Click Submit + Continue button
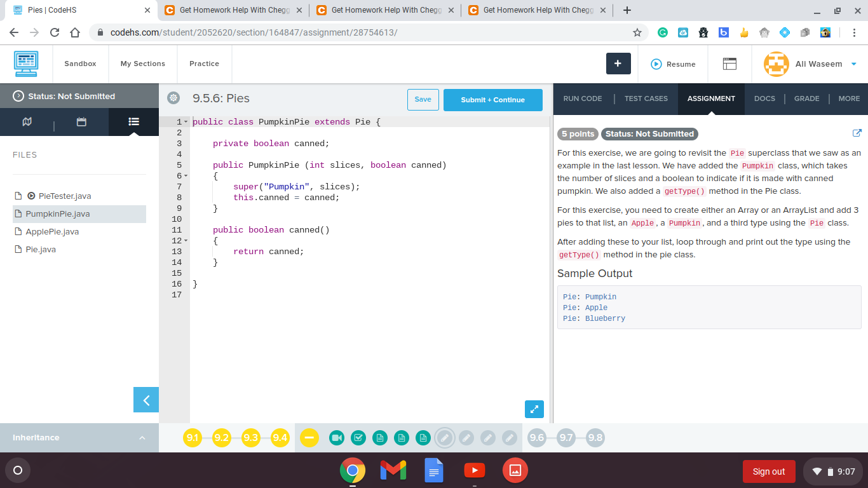868x488 pixels. point(493,100)
